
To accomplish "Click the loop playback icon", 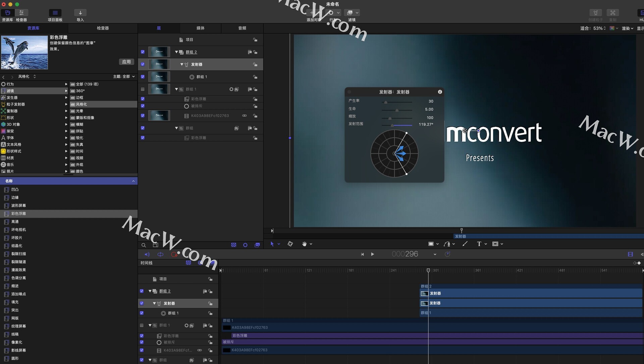I will click(x=160, y=255).
